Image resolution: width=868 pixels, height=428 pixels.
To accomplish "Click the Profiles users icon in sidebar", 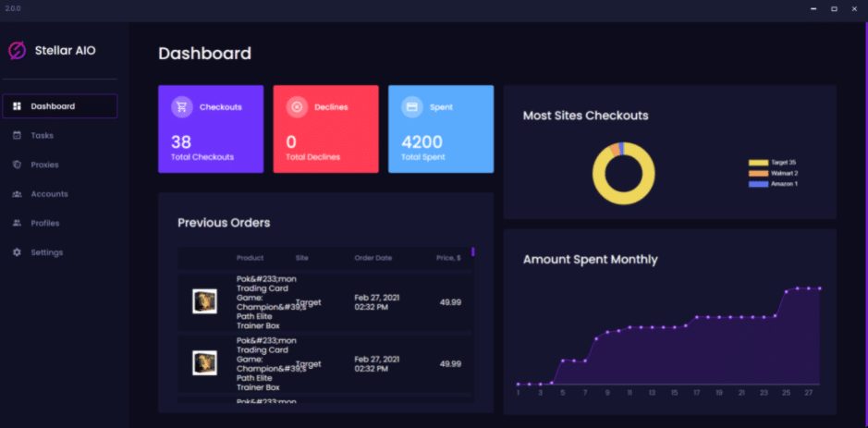I will [17, 223].
